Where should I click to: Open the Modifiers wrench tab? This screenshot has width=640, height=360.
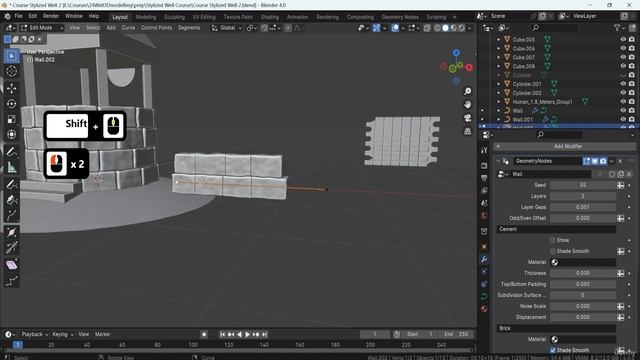pyautogui.click(x=484, y=259)
